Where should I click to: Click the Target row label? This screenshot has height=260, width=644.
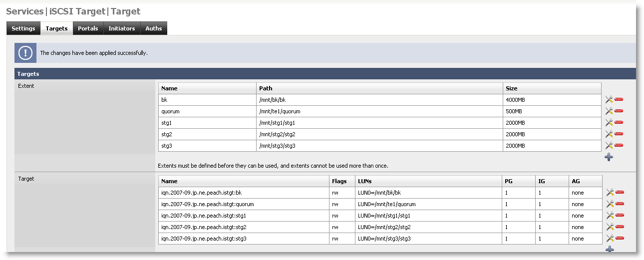coord(26,179)
